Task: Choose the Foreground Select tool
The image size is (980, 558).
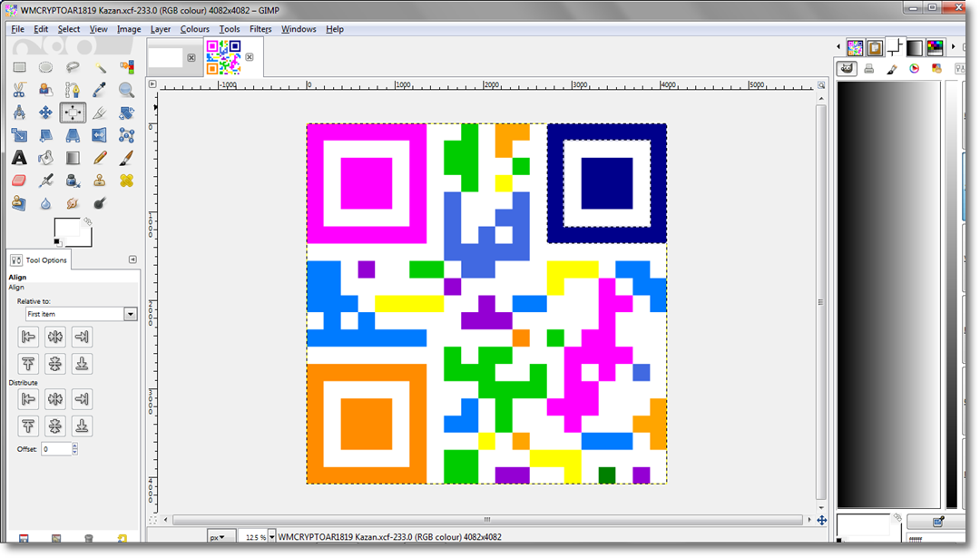Action: click(45, 90)
